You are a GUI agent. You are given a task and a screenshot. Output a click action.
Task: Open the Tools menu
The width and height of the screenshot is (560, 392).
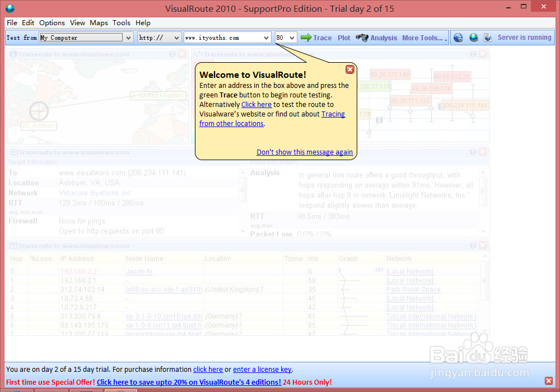pyautogui.click(x=122, y=23)
